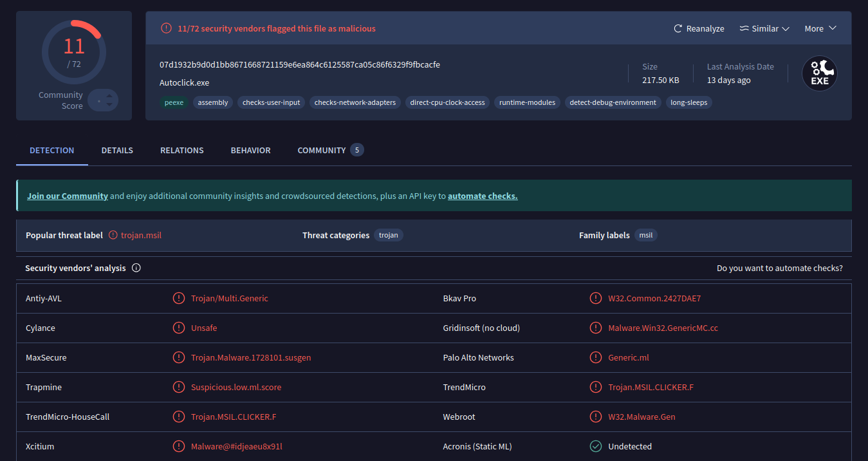Select the direct-cpu-clock-access tag
Screen dimensions: 868x461
coord(448,102)
